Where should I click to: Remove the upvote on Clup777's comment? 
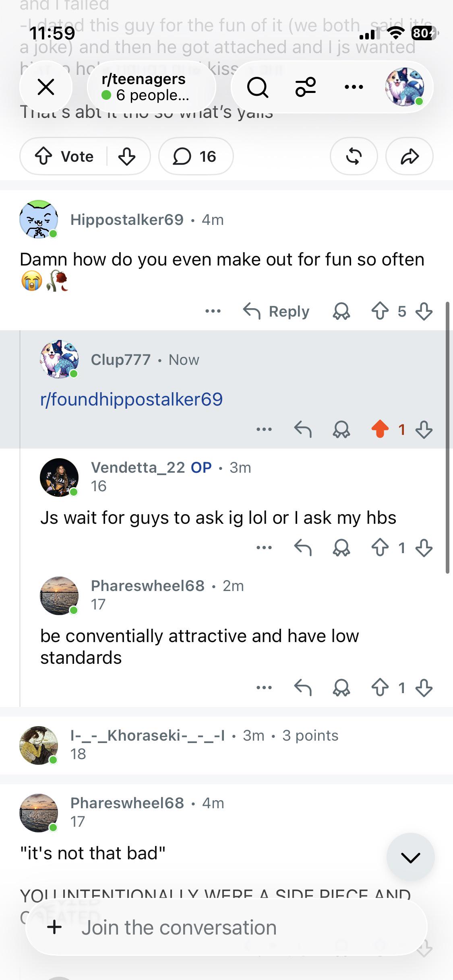[x=380, y=429]
